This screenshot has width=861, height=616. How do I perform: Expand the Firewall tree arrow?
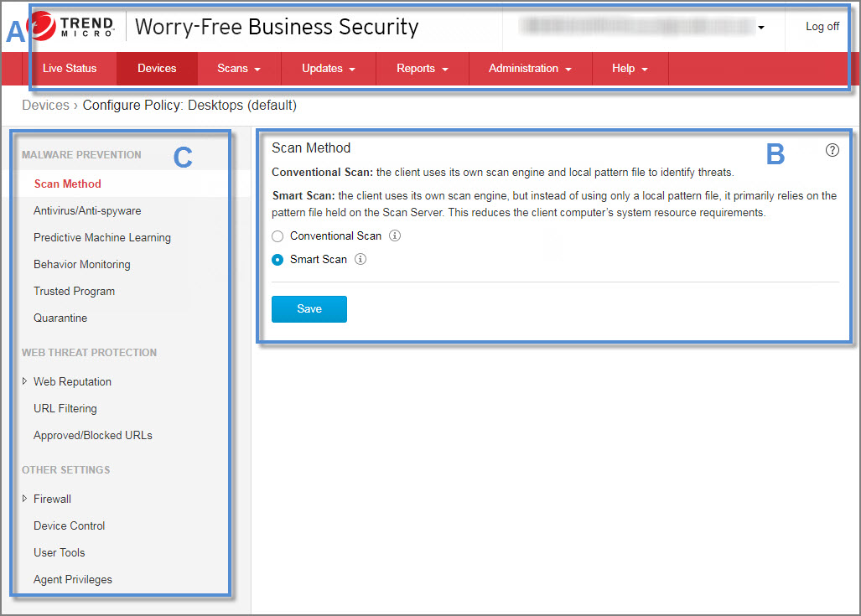click(x=25, y=499)
